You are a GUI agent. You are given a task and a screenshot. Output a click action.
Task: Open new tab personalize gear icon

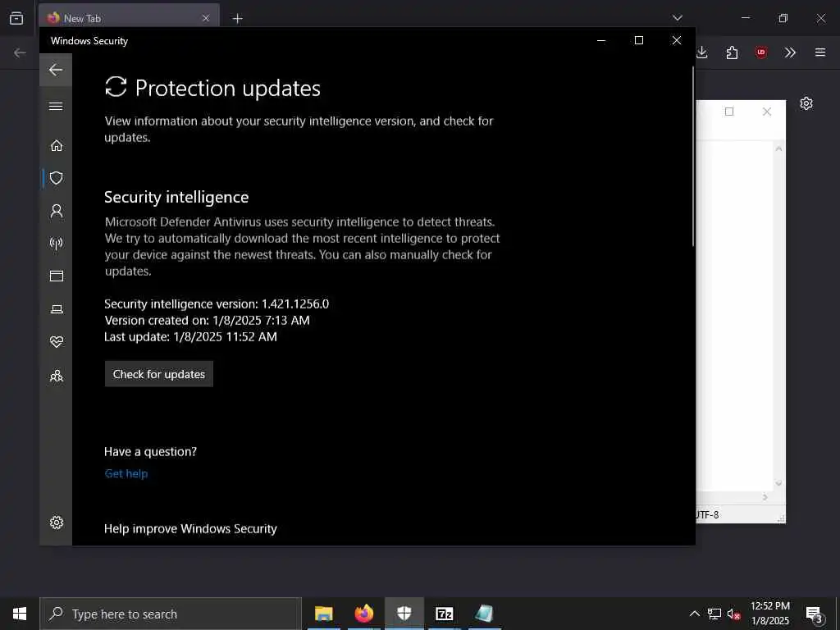(806, 103)
